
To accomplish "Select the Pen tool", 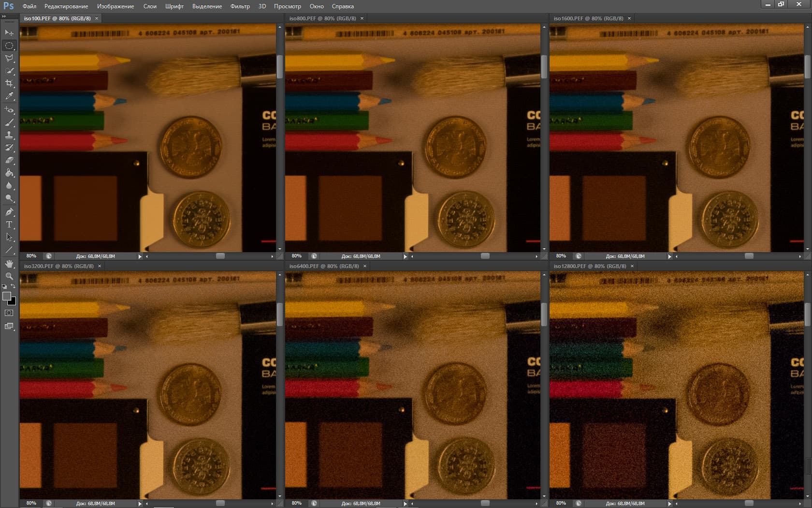I will tap(9, 212).
